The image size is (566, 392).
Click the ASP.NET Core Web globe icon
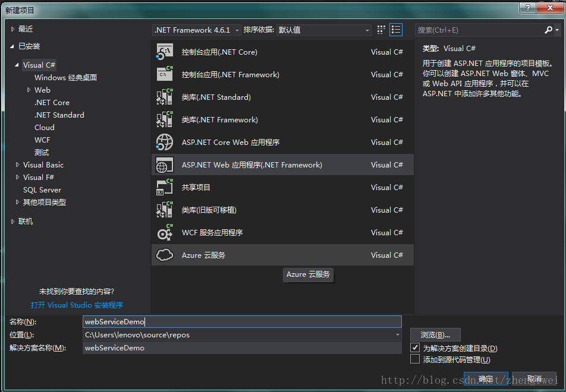coord(165,142)
